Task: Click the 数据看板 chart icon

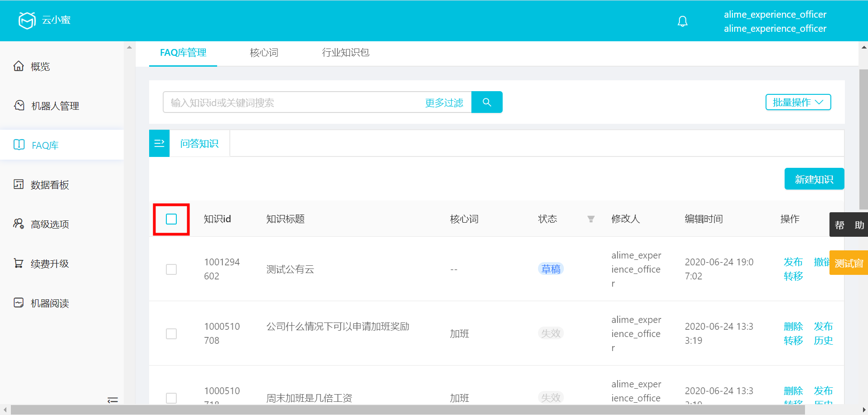Action: tap(19, 184)
